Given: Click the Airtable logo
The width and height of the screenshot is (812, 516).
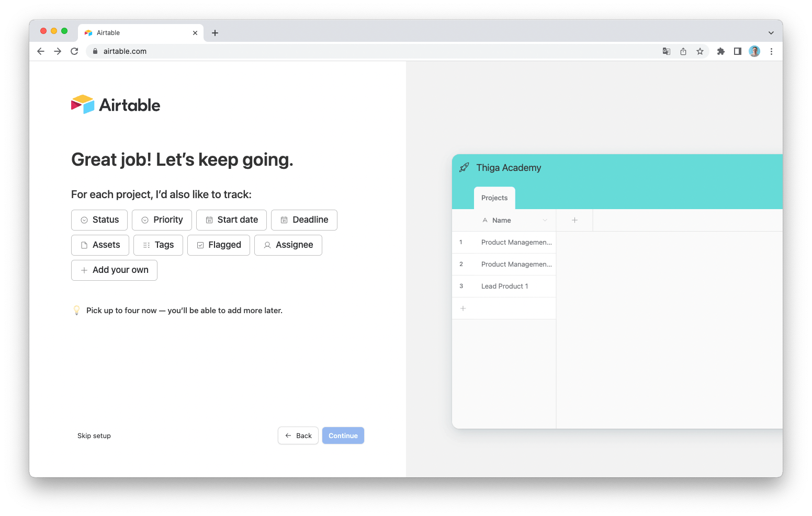Looking at the screenshot, I should click(x=115, y=104).
